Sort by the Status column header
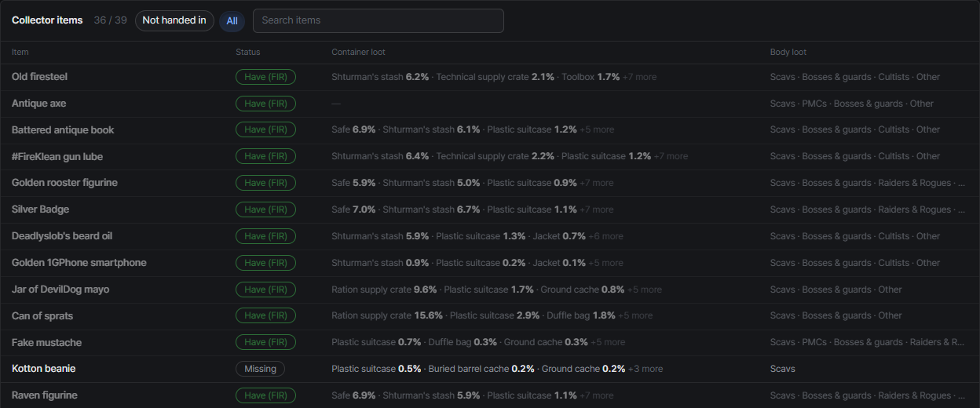The height and width of the screenshot is (408, 980). [x=248, y=53]
